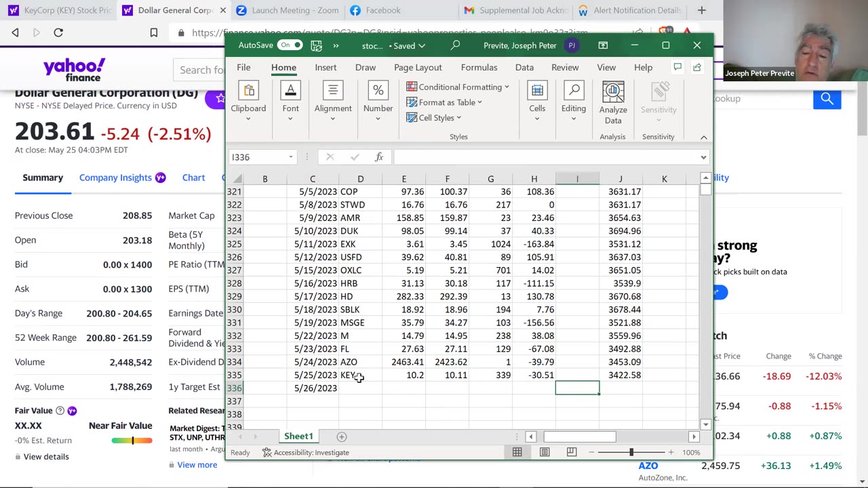The image size is (868, 488).
Task: Click Accessibility: Investigate in status bar
Action: pyautogui.click(x=306, y=453)
